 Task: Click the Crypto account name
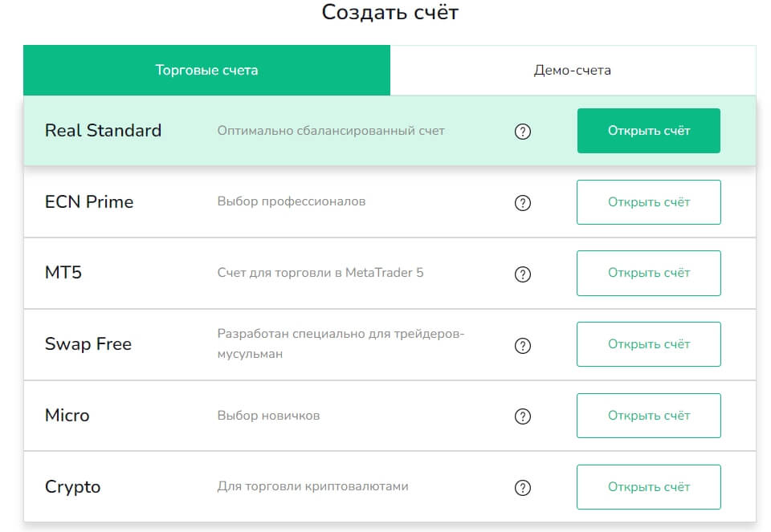coord(73,487)
